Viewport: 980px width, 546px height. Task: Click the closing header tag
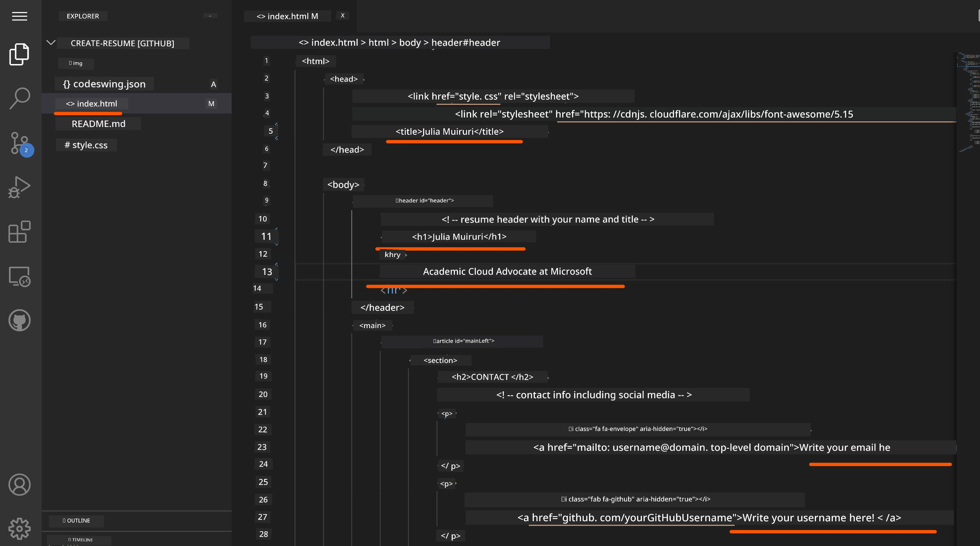click(x=382, y=308)
